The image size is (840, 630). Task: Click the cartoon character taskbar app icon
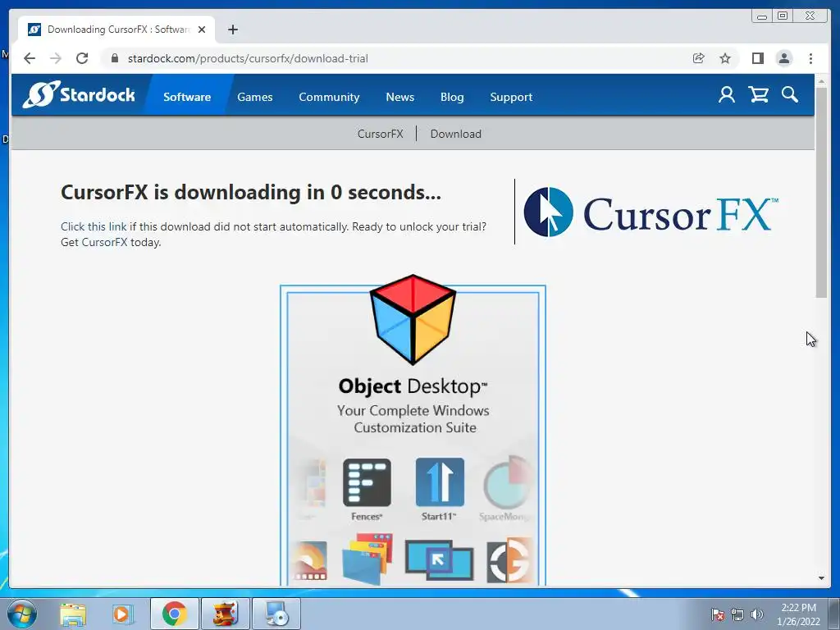(x=225, y=614)
